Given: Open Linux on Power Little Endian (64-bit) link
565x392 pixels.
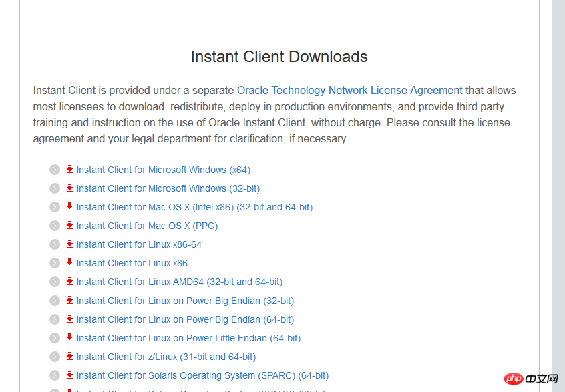Looking at the screenshot, I should tap(188, 339).
